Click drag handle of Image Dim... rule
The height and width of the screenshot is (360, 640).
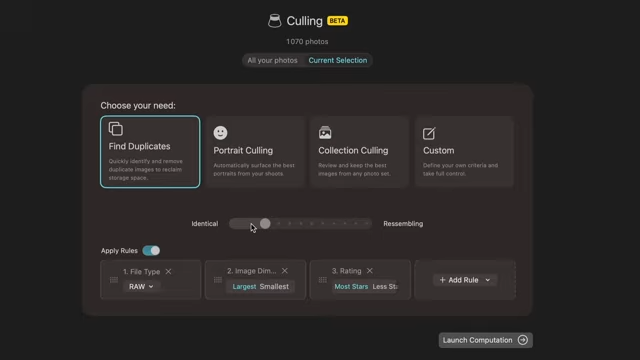218,280
